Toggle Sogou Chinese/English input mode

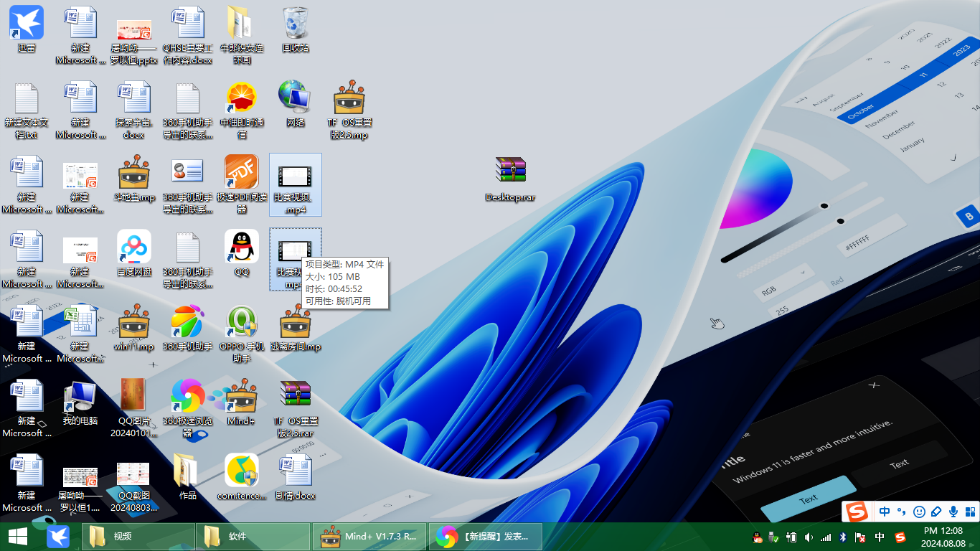(x=884, y=512)
